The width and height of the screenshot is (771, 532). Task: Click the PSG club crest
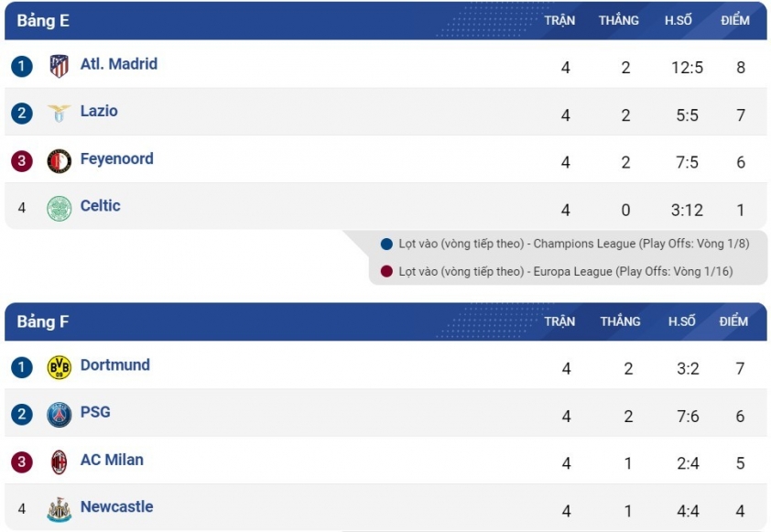point(59,415)
